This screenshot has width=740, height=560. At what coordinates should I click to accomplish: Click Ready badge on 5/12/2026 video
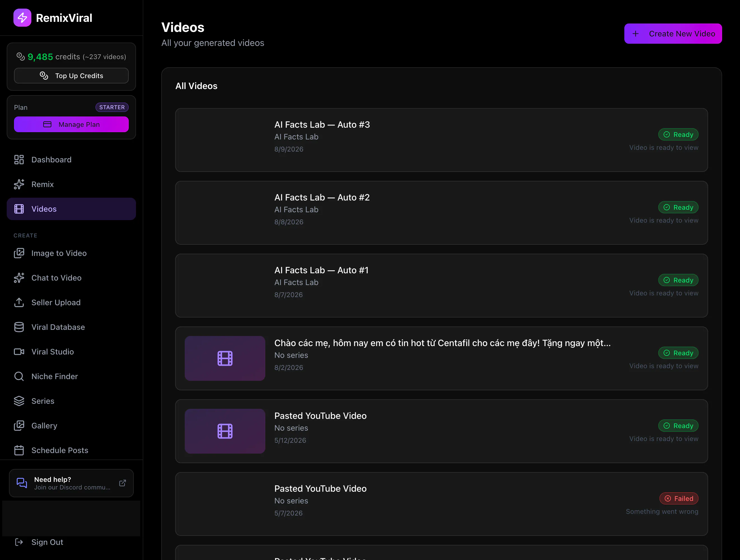678,426
